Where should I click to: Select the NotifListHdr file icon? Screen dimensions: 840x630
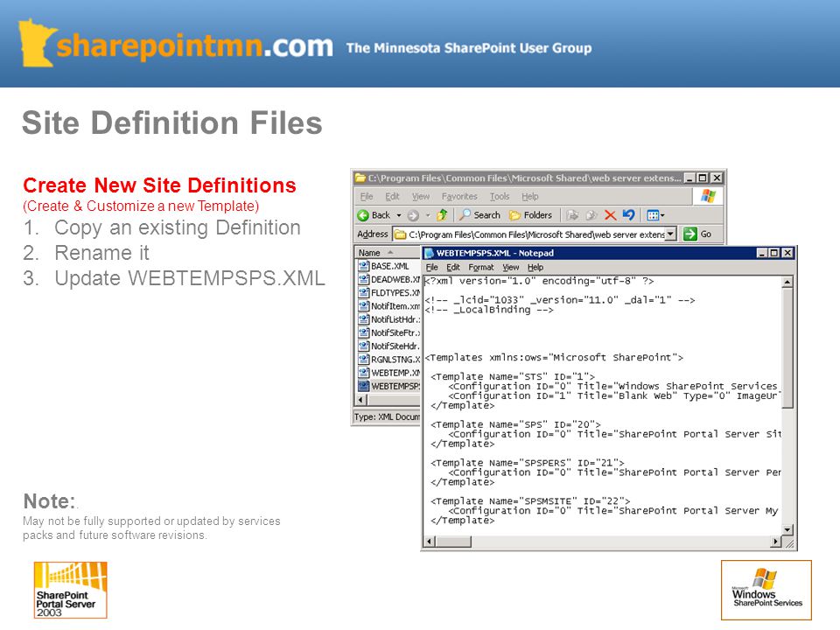click(364, 319)
